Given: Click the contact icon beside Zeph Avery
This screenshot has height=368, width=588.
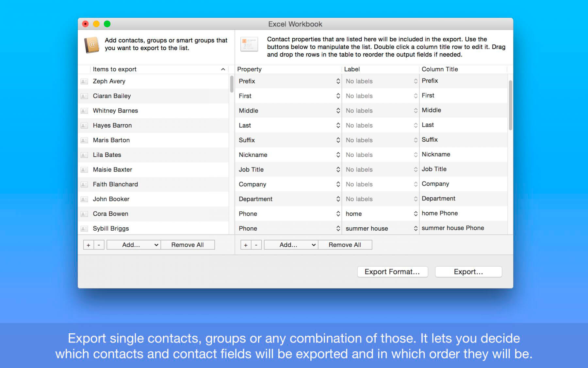Looking at the screenshot, I should click(84, 81).
